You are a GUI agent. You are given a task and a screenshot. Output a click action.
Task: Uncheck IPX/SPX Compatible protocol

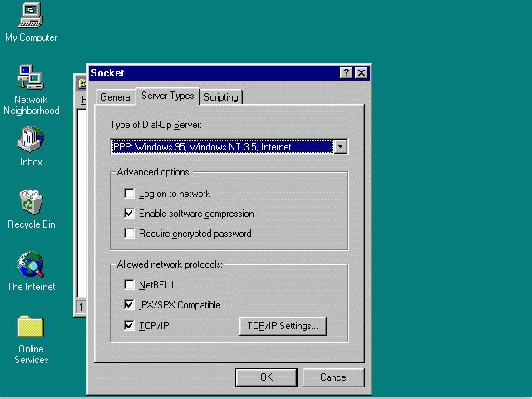(129, 305)
